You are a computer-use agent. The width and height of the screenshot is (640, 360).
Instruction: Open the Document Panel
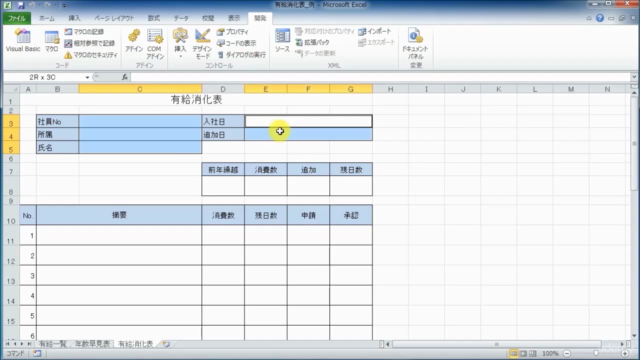pyautogui.click(x=415, y=44)
